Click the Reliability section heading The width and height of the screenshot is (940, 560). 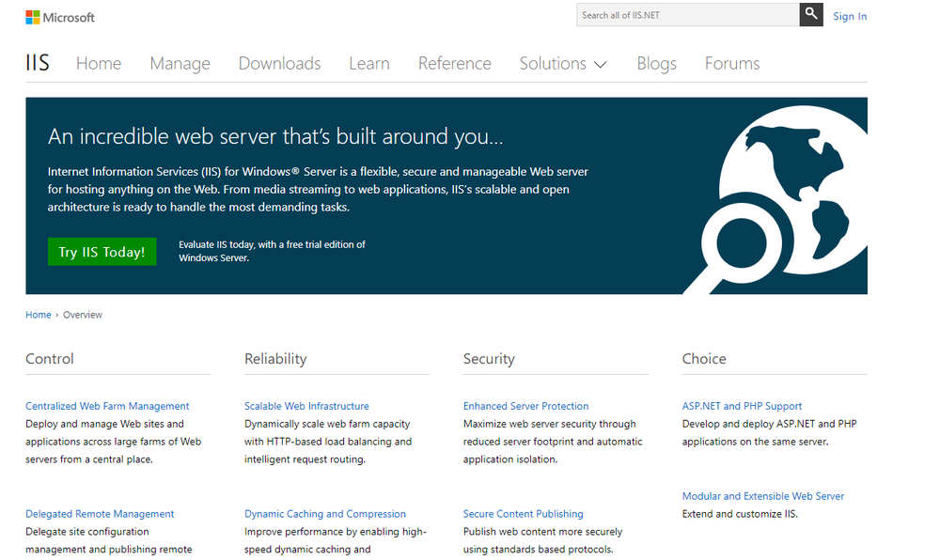pyautogui.click(x=275, y=359)
